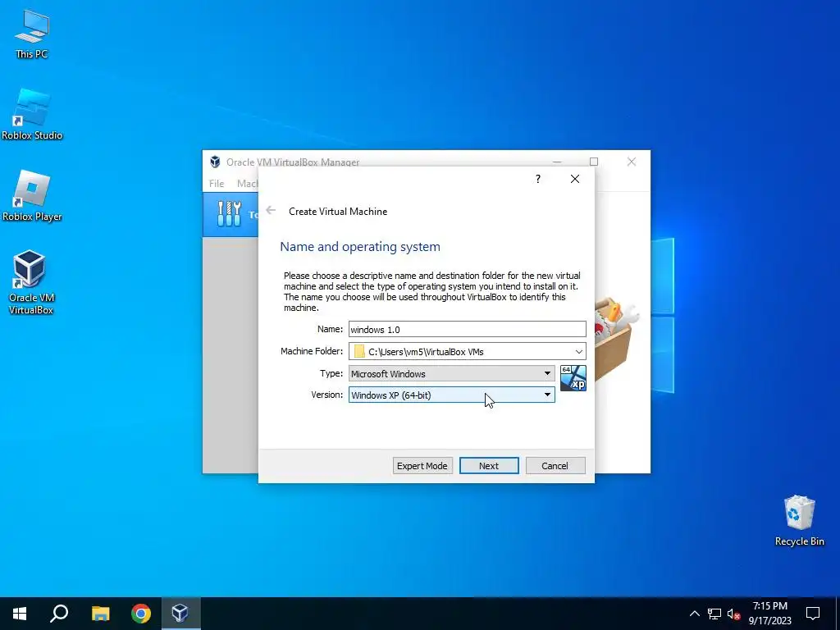Go back with the wizard arrow
Screen dimensions: 840x630
(x=271, y=211)
